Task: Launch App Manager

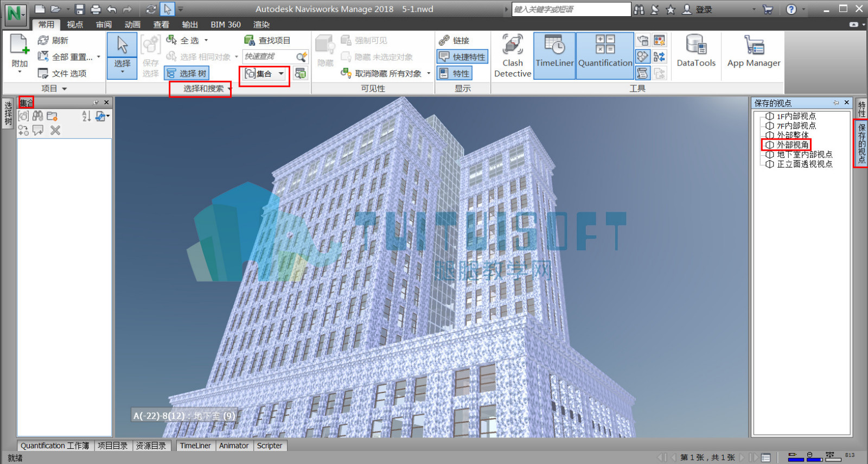Action: pos(754,52)
